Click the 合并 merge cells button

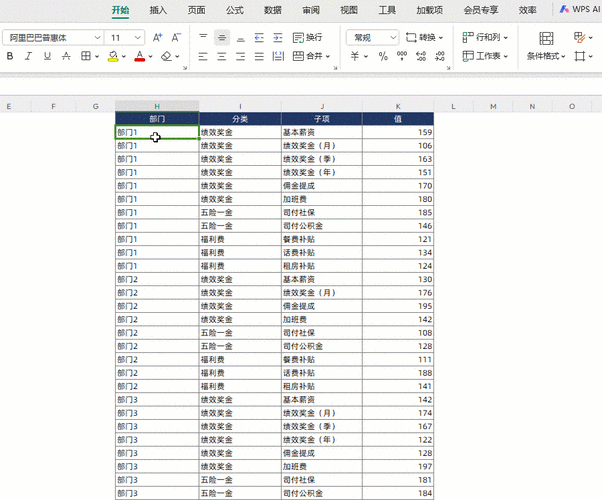308,56
